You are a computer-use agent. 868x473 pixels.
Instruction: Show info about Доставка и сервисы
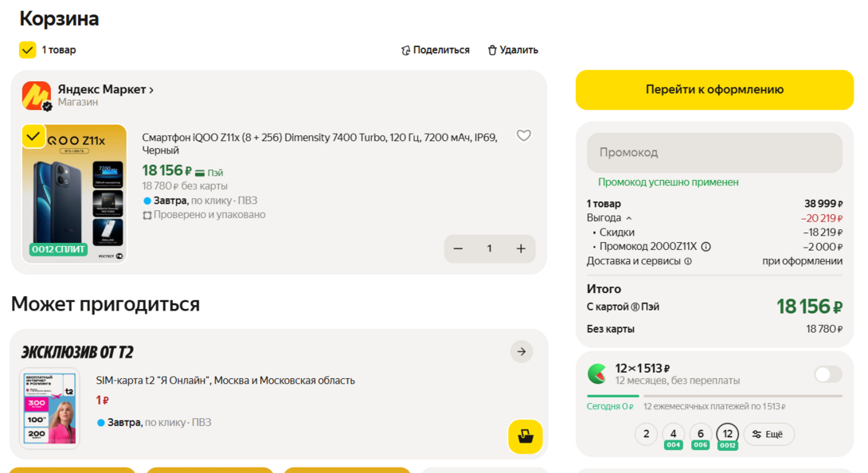688,261
